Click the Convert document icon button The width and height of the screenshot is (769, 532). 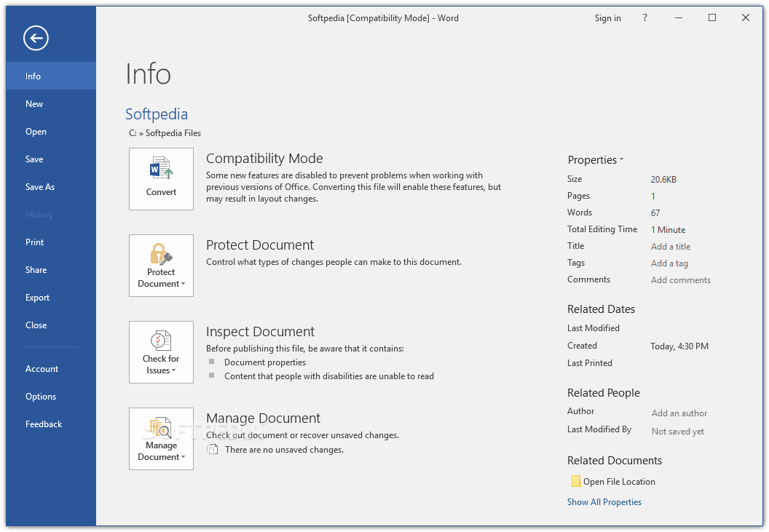(161, 179)
